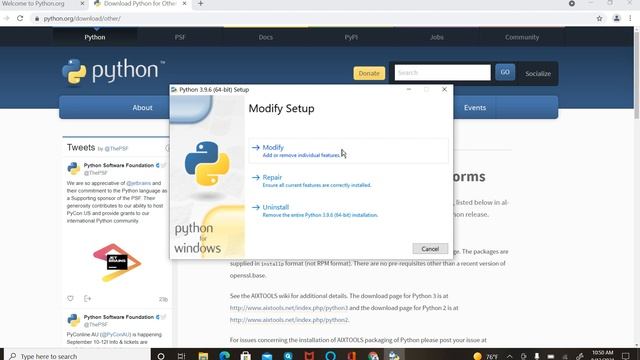640x360 pixels.
Task: Select the PyPI top-bar tab
Action: 351,37
